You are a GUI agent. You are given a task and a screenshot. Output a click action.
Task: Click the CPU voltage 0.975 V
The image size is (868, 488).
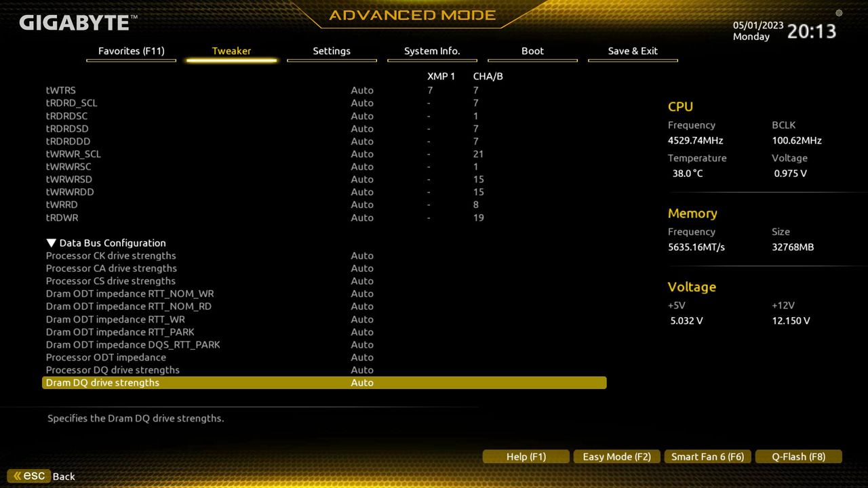(x=790, y=174)
